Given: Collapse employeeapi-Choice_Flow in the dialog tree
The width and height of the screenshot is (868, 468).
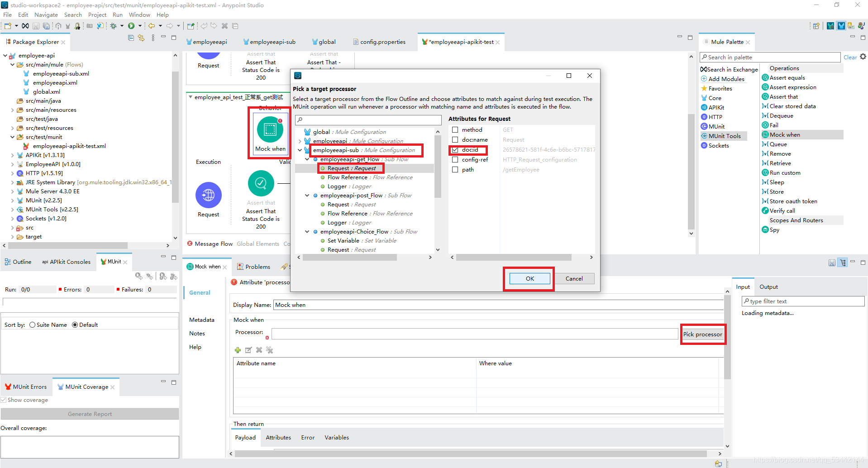Looking at the screenshot, I should (x=307, y=232).
